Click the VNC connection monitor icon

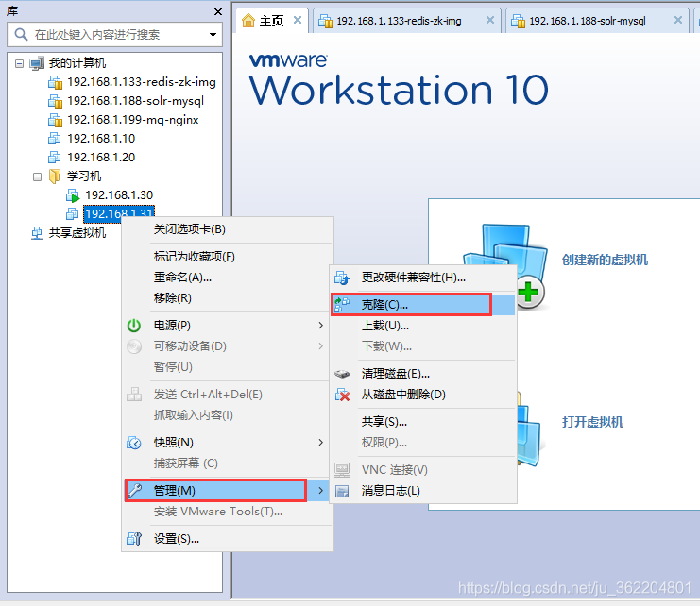[x=342, y=469]
